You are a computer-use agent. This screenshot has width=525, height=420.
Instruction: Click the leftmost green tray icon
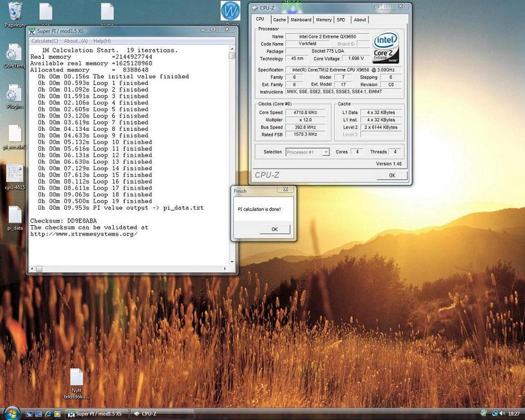pos(483,414)
